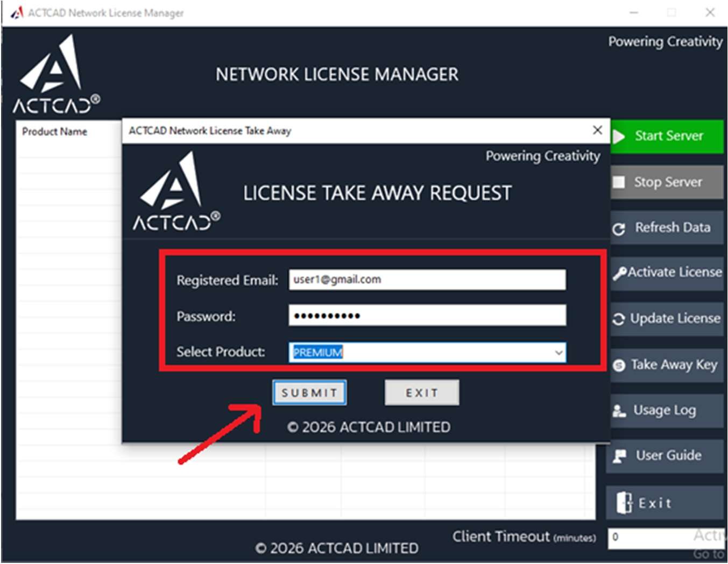The height and width of the screenshot is (564, 728).
Task: Click the Client Timeout label
Action: 524,537
